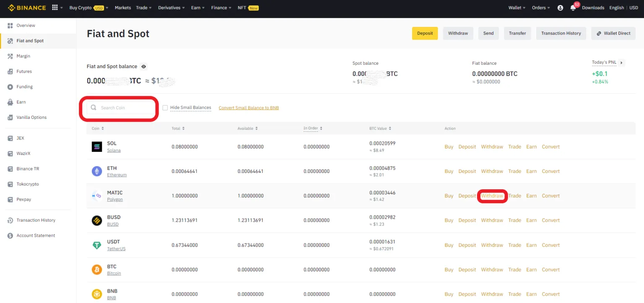Open the user profile icon
Viewport: 644px width, 303px height.
pos(560,8)
